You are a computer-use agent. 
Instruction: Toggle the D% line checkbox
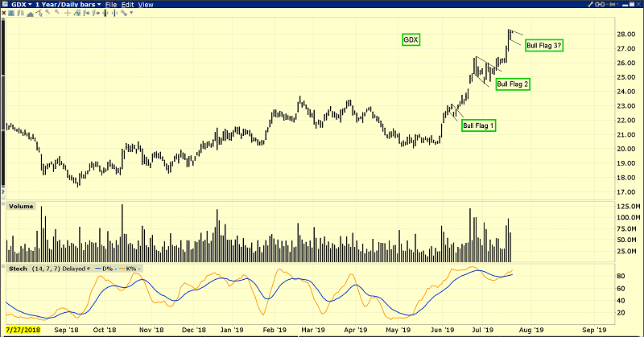[x=116, y=269]
